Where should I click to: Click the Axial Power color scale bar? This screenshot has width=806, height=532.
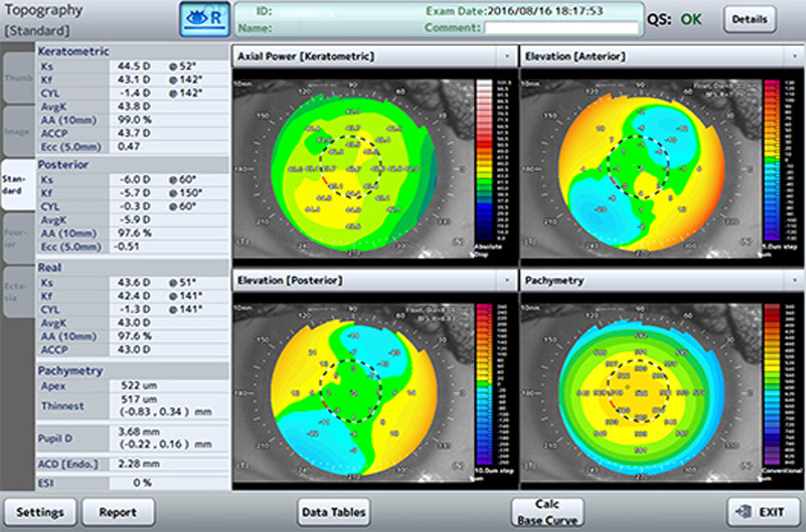coord(484,160)
